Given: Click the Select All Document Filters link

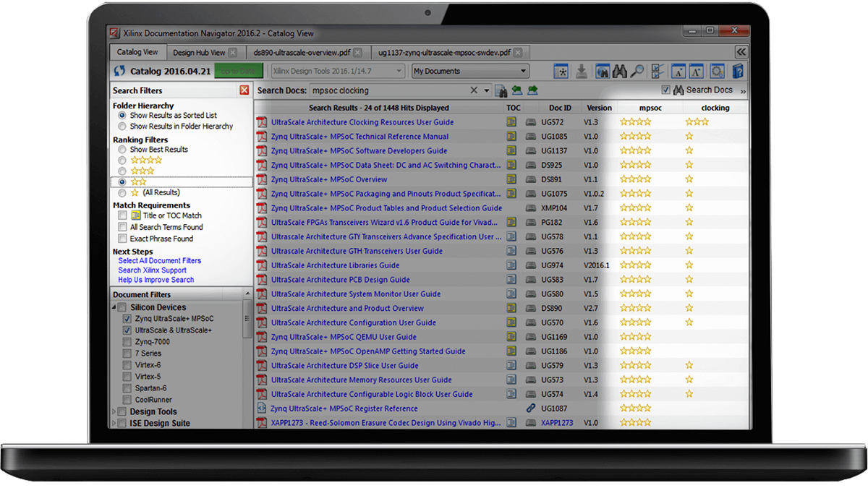Looking at the screenshot, I should point(160,261).
